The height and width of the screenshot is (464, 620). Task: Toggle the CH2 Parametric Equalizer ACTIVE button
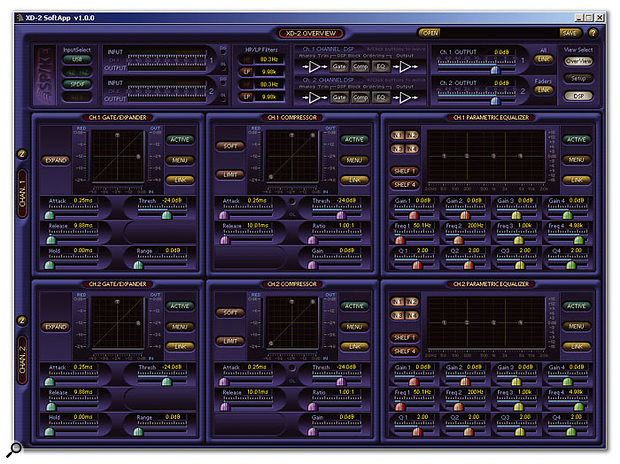point(577,306)
